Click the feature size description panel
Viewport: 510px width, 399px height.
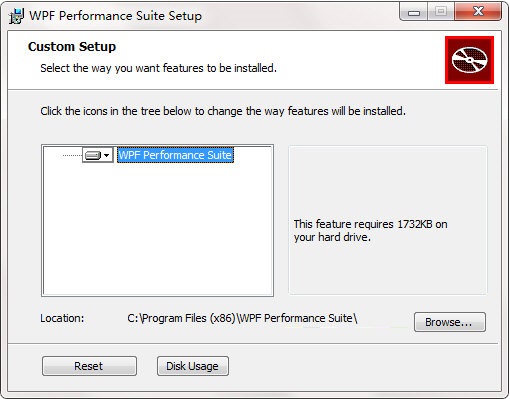click(388, 220)
